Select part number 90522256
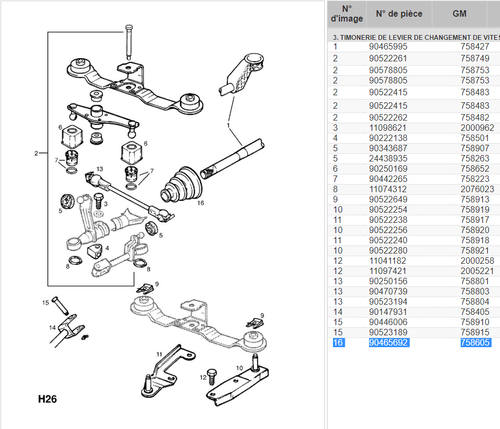Viewport: 500px width, 429px height. point(388,230)
